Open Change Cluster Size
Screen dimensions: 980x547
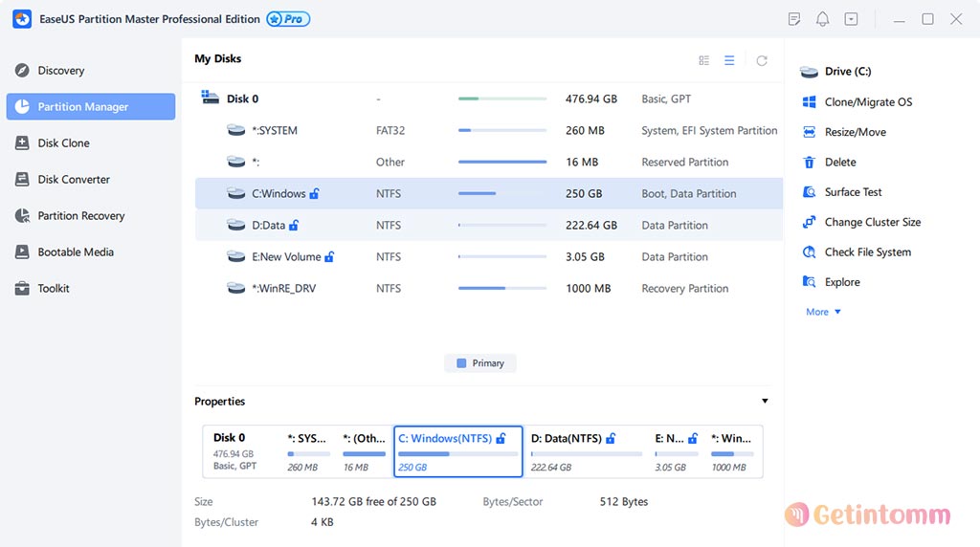[873, 222]
